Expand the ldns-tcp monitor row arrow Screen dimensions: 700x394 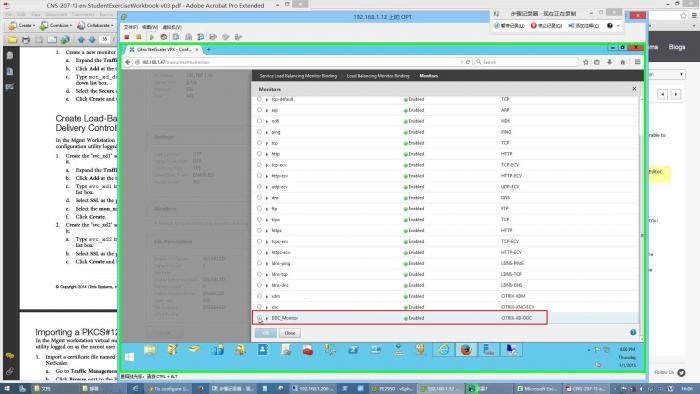(267, 274)
